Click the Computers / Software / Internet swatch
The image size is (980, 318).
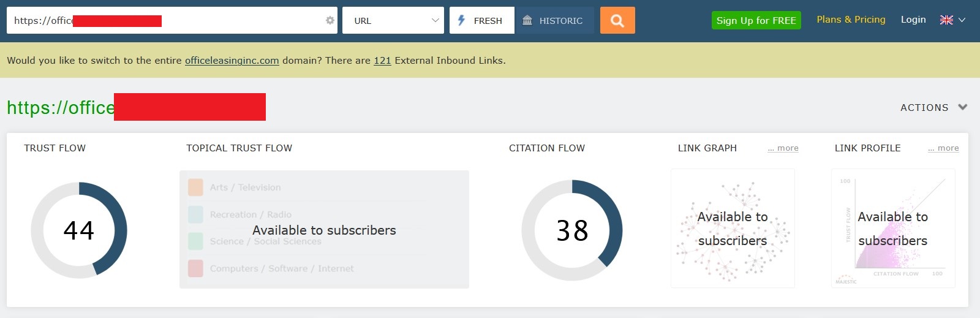click(x=195, y=268)
